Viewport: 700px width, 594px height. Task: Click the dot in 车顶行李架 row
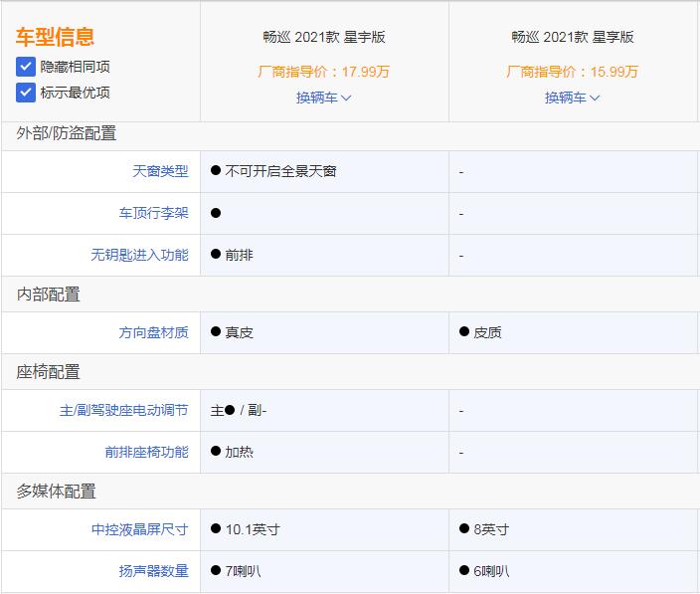(x=216, y=213)
